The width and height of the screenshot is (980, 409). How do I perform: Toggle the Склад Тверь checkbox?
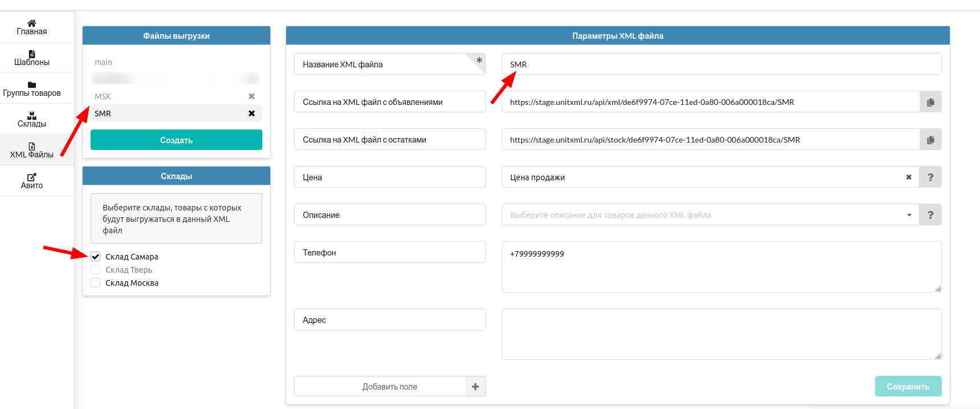(x=96, y=270)
